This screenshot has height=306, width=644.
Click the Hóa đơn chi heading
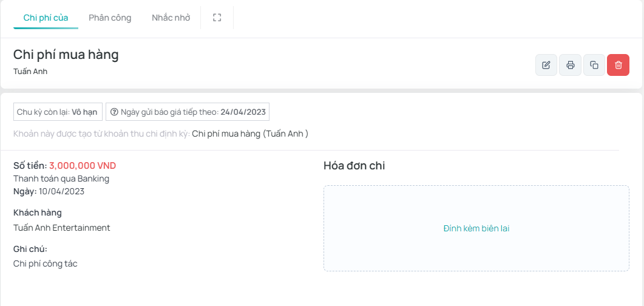(x=354, y=166)
